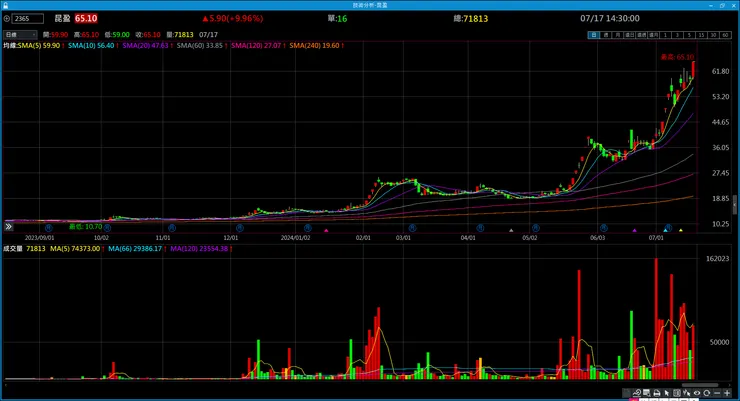Click the SMA(20) 47.63 indicator label

tap(145, 46)
